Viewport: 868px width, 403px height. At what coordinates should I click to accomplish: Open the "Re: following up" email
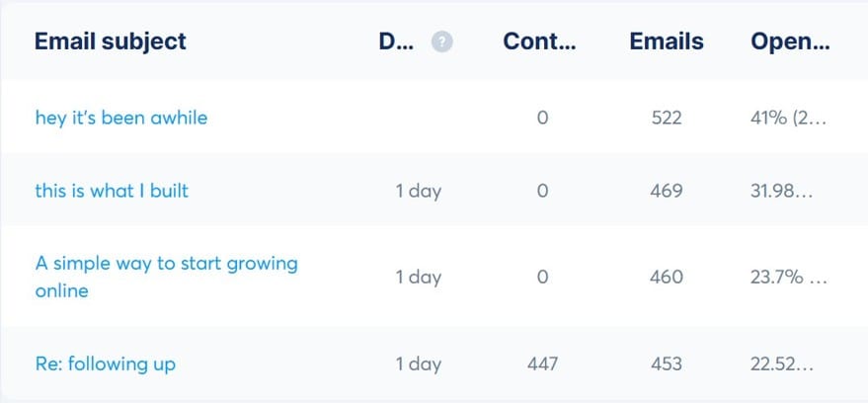click(x=106, y=363)
